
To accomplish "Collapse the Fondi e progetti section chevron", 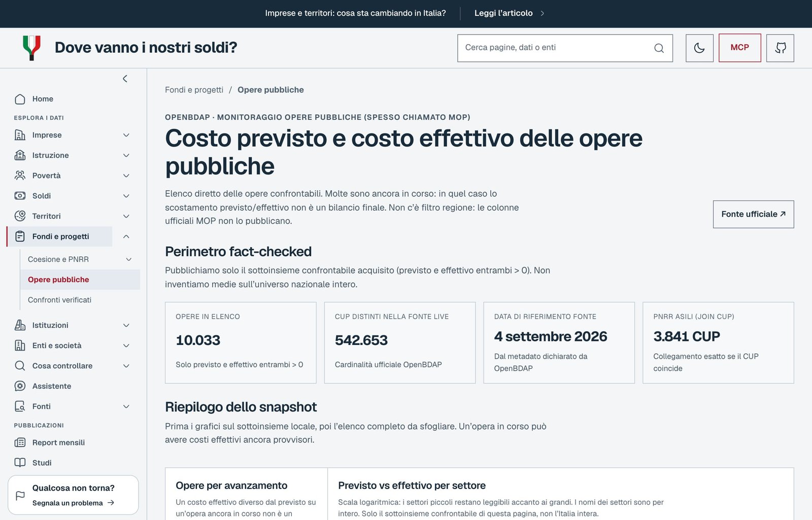I will point(126,236).
